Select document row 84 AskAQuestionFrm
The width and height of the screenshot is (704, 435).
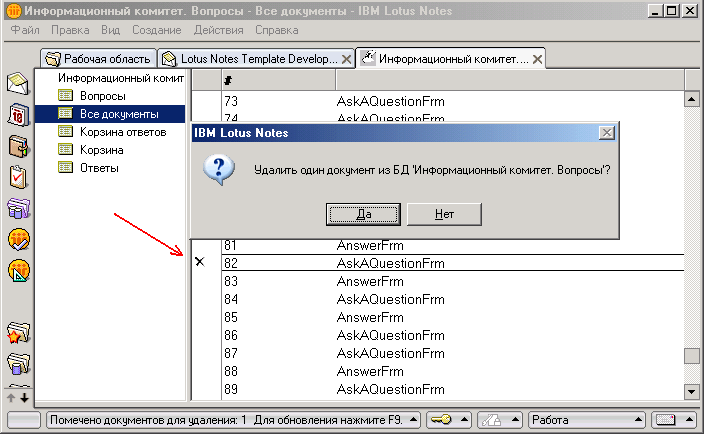pyautogui.click(x=453, y=299)
